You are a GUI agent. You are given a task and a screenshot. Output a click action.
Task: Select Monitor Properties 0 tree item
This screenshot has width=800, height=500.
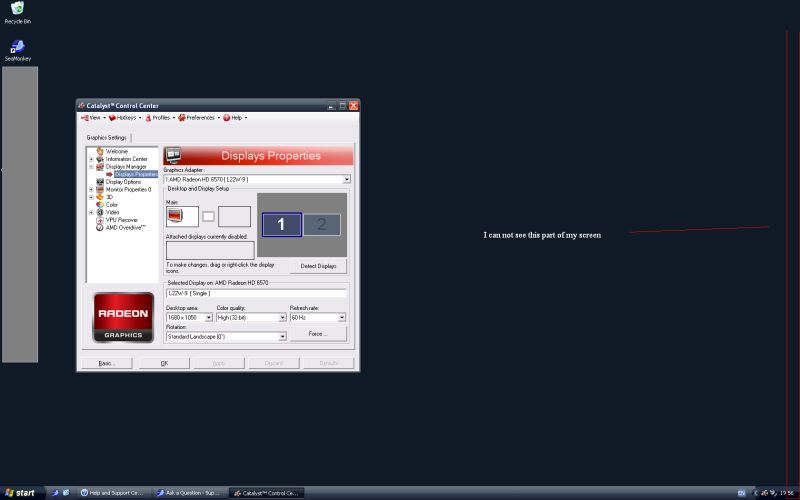[128, 190]
